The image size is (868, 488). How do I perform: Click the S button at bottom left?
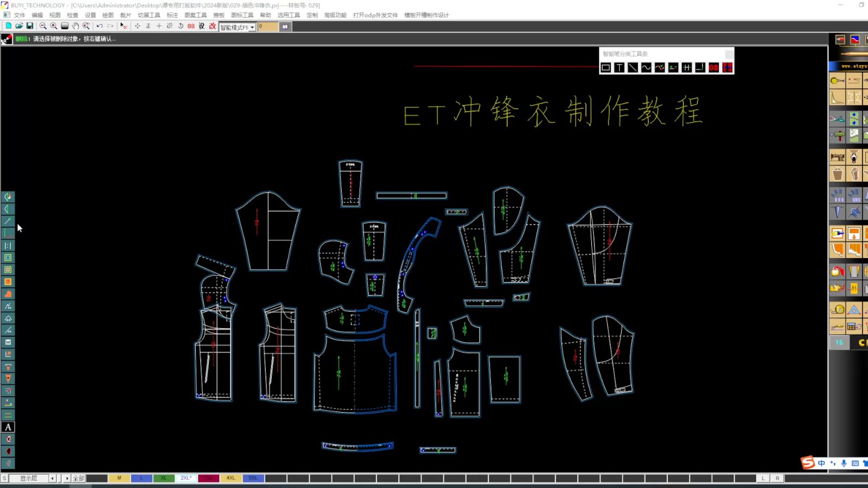click(4, 478)
